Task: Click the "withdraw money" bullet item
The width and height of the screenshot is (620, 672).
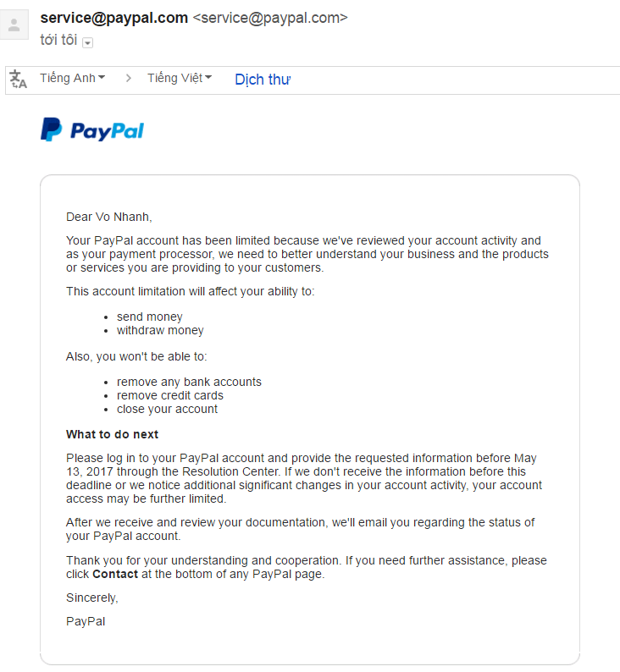Action: (x=160, y=330)
